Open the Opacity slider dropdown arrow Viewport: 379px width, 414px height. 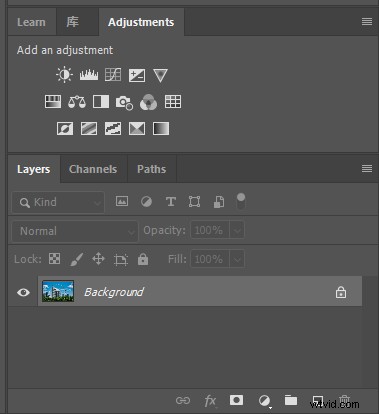pyautogui.click(x=237, y=230)
